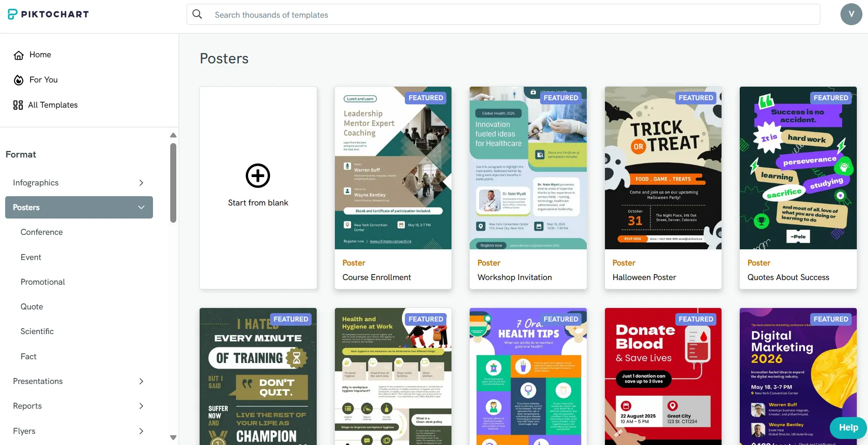
Task: Select the Conference poster subcategory
Action: click(x=42, y=232)
